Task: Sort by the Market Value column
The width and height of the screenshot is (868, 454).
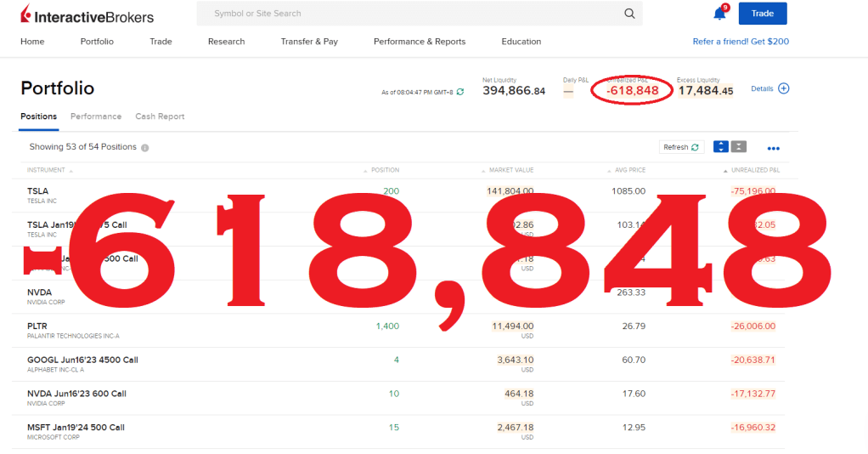Action: [x=512, y=170]
